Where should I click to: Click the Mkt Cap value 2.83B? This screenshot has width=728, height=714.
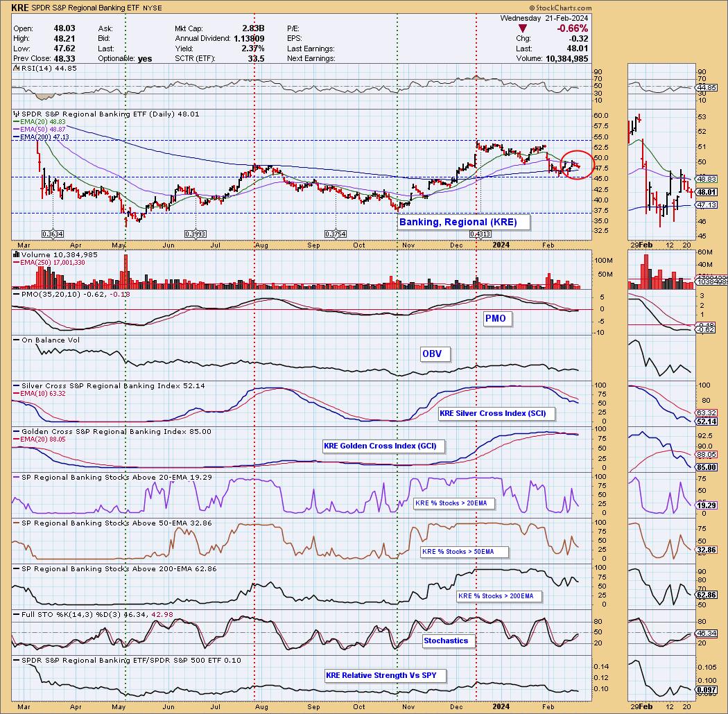[x=253, y=28]
